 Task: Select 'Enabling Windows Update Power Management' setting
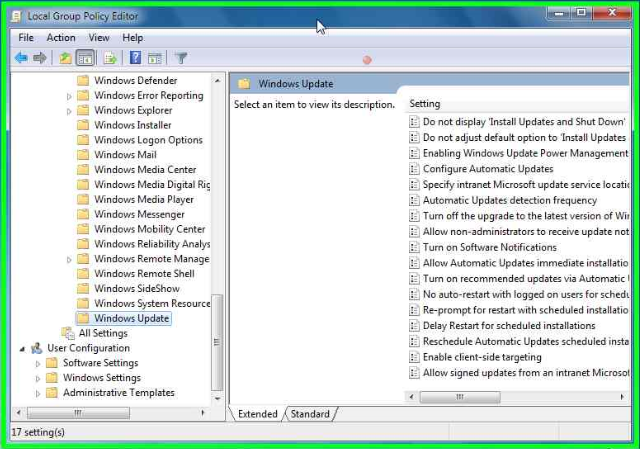click(525, 153)
